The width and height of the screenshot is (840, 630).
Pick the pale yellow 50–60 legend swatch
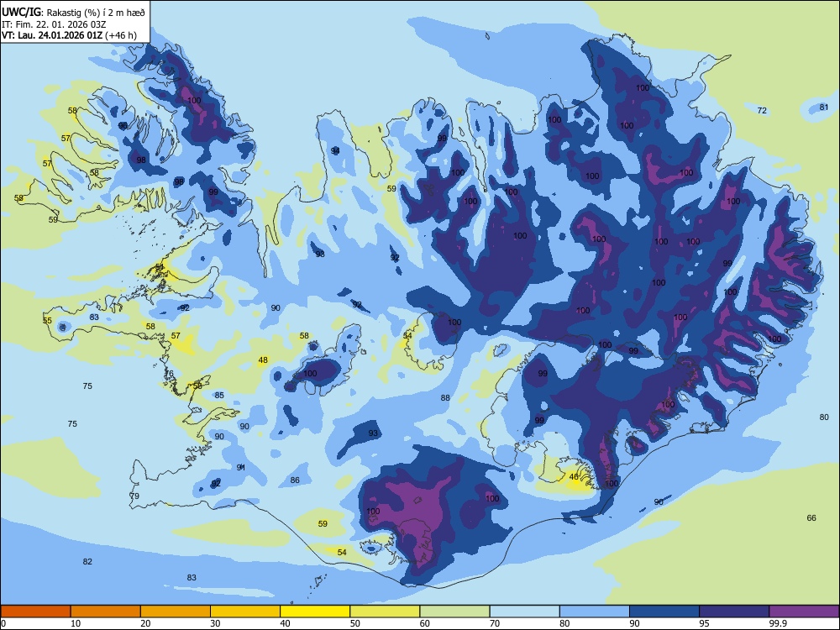point(386,612)
